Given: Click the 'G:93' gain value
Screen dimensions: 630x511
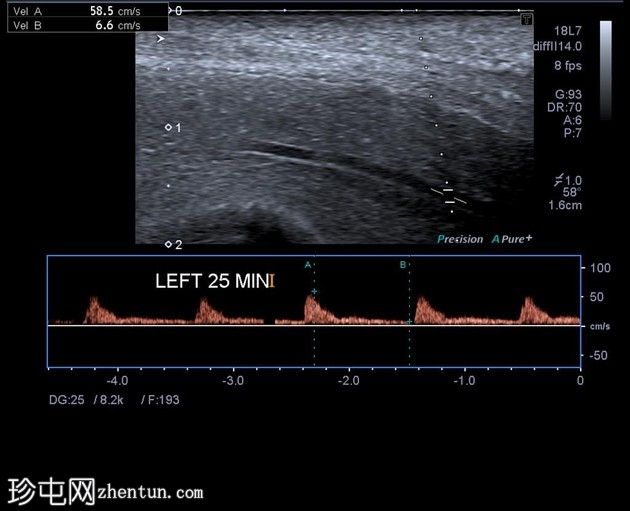Looking at the screenshot, I should (568, 94).
